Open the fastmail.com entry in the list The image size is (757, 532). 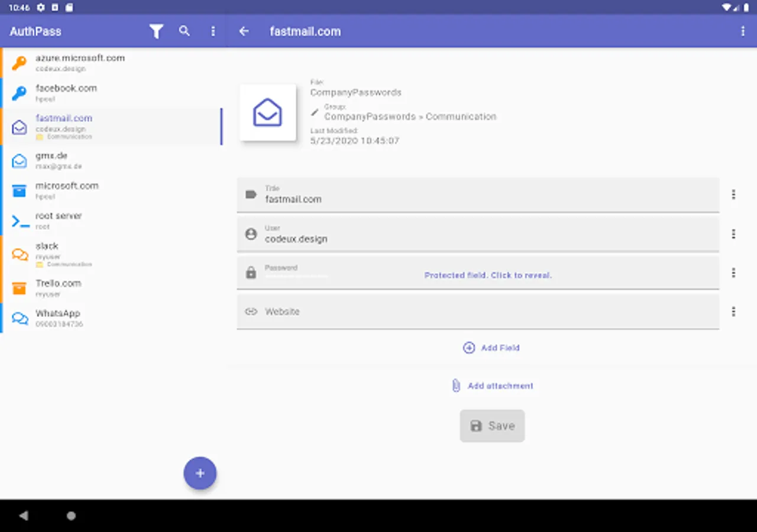[x=112, y=126]
